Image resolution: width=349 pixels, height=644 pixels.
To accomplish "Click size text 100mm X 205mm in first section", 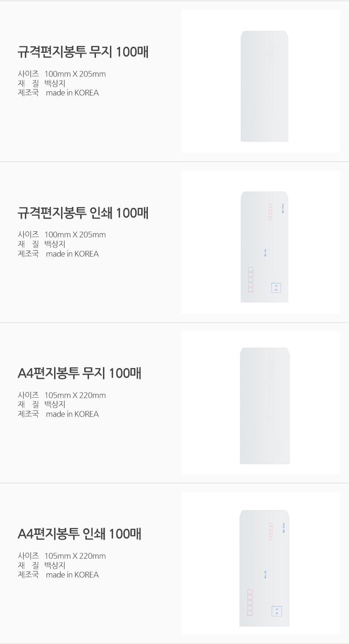I will (x=75, y=74).
